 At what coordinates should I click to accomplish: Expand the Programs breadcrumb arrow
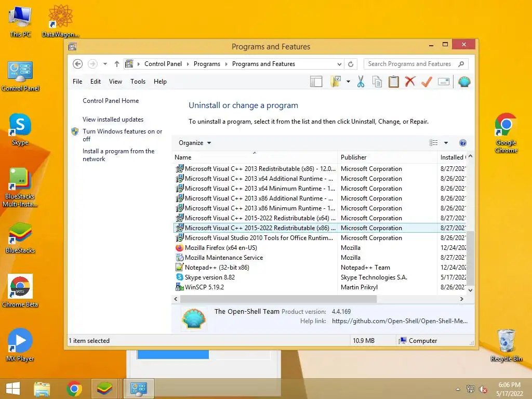tap(227, 64)
